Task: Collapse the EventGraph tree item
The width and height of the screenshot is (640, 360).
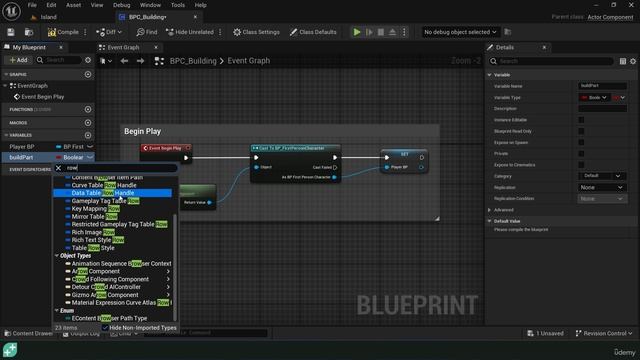Action: 5,86
